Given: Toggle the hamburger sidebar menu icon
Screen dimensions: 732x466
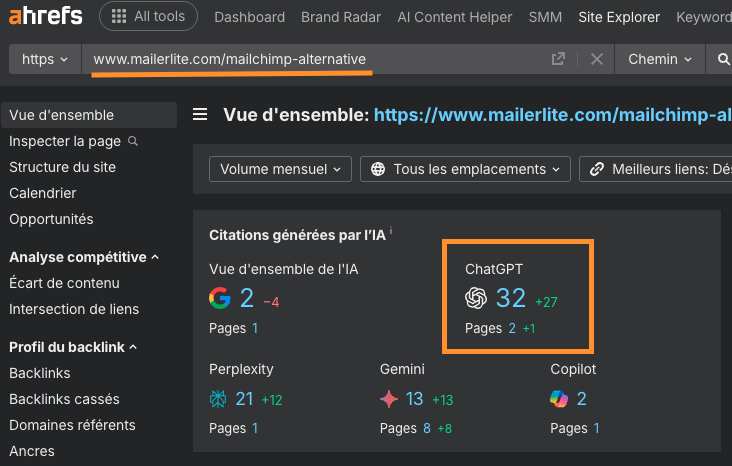Looking at the screenshot, I should click(x=200, y=114).
